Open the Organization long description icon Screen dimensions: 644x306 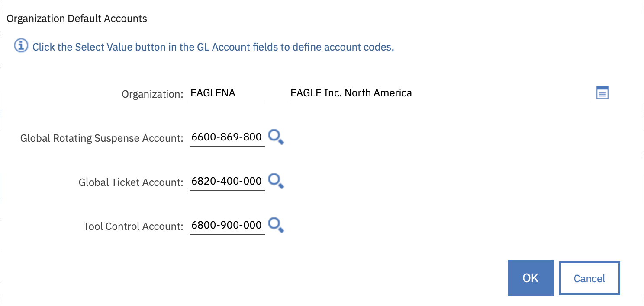[602, 92]
